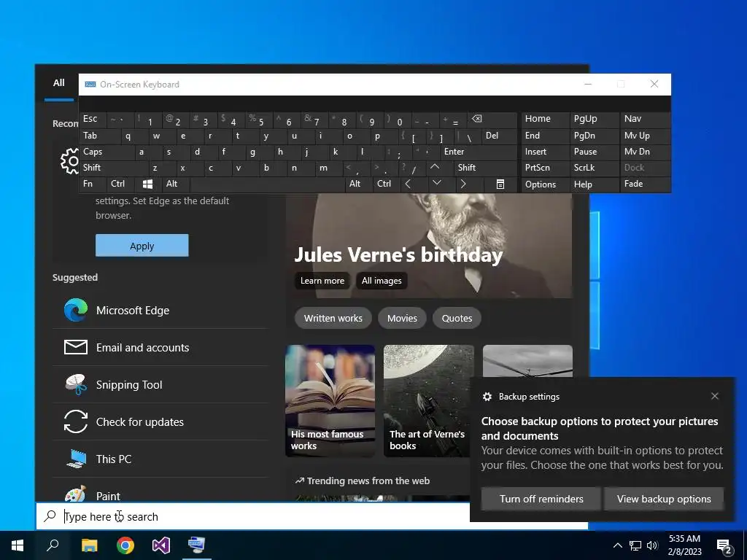The width and height of the screenshot is (747, 560).
Task: Click the gear icon in Backup settings notification
Action: (487, 397)
